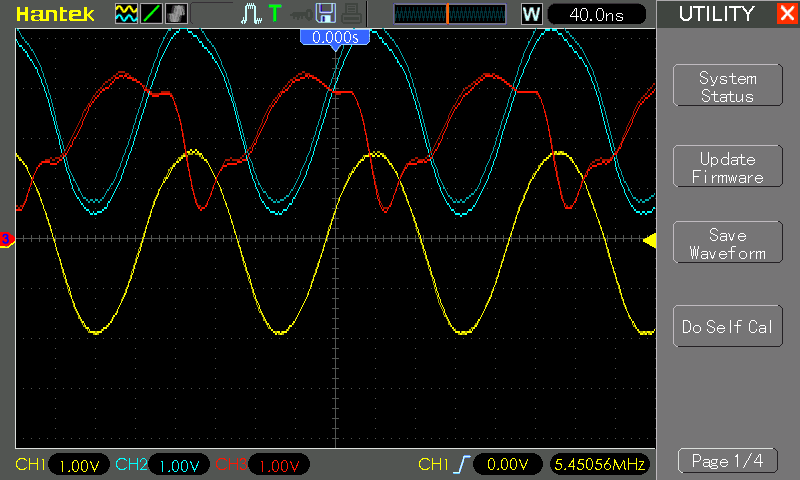Click the waveform memory overview bar
Image resolution: width=800 pixels, height=480 pixels.
(x=449, y=14)
